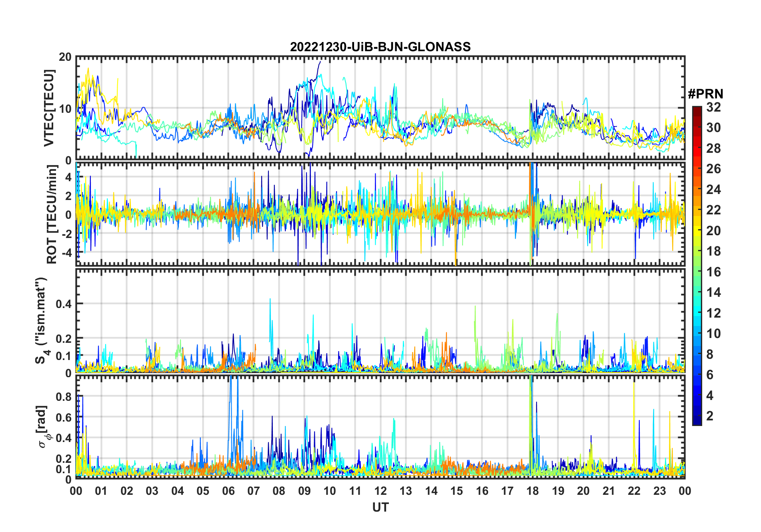761x532 pixels.
Task: Select the 13 hour tick on the UT axis
Action: (x=406, y=491)
